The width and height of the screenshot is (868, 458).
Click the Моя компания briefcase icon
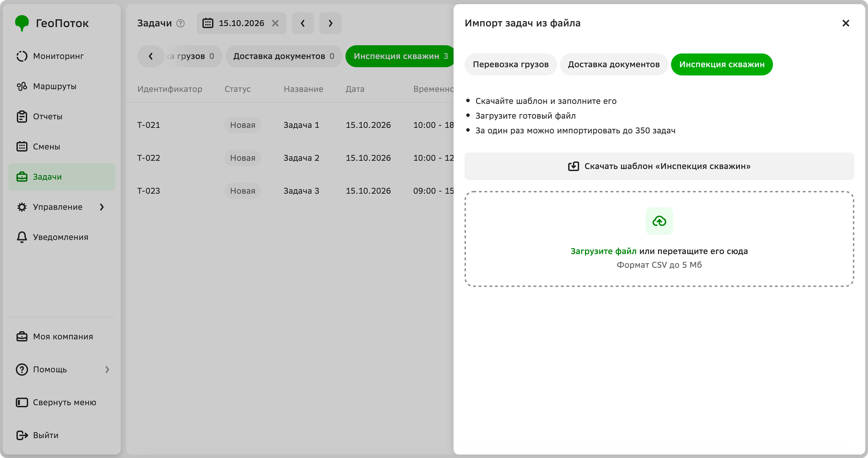[22, 336]
